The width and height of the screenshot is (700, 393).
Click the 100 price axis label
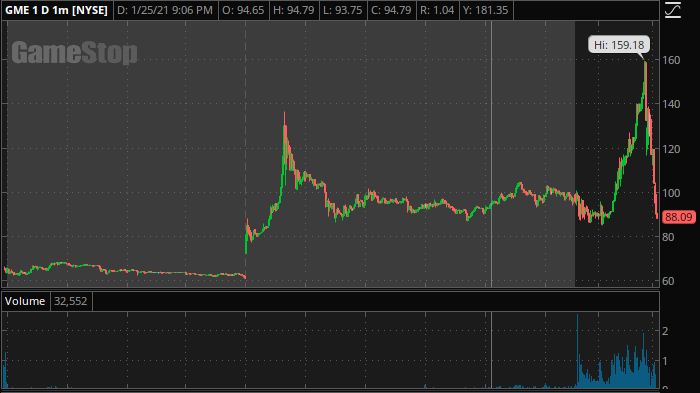pyautogui.click(x=671, y=193)
